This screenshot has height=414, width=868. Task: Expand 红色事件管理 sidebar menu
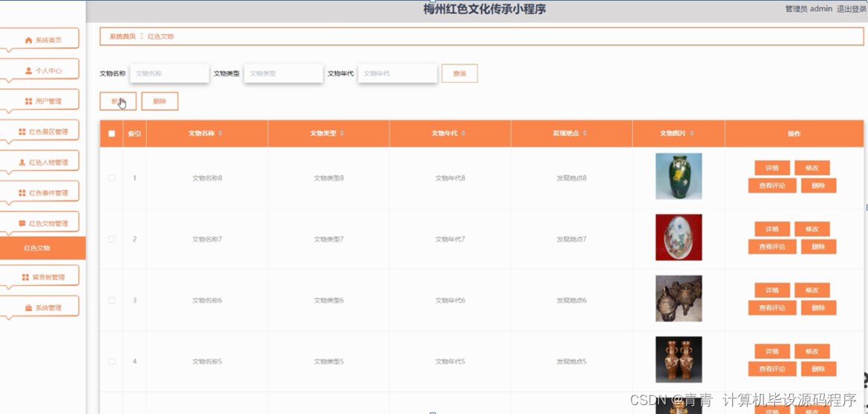40,191
